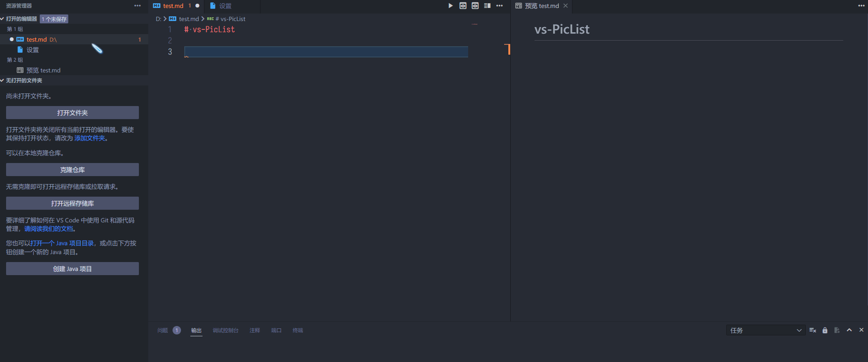Click the unsaved dot on test.md tab
This screenshot has height=362, width=868.
click(197, 6)
